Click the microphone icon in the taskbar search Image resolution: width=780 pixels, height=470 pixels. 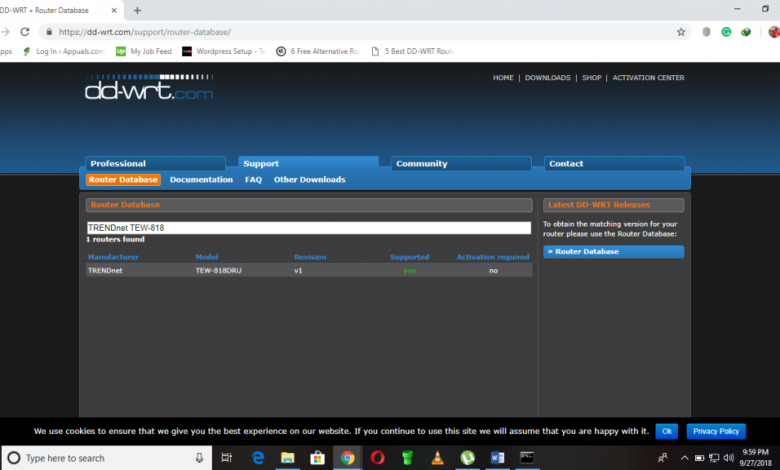click(199, 458)
